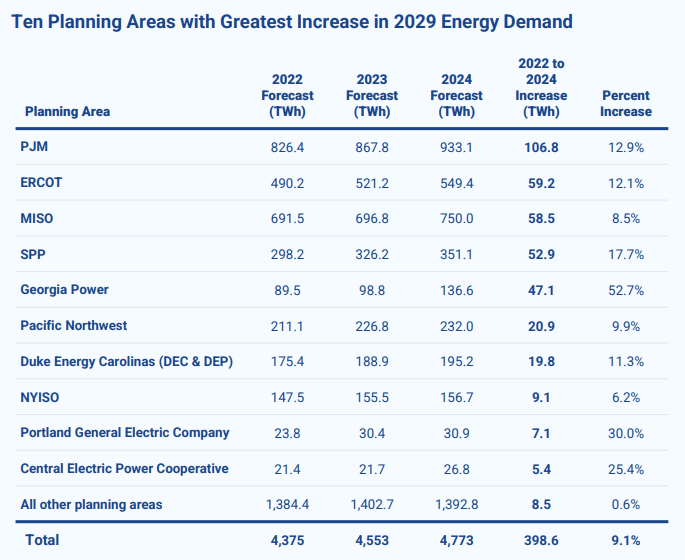The width and height of the screenshot is (685, 560).
Task: Select Pacific Northwest's 2022 forecast 211.1
Action: [287, 326]
